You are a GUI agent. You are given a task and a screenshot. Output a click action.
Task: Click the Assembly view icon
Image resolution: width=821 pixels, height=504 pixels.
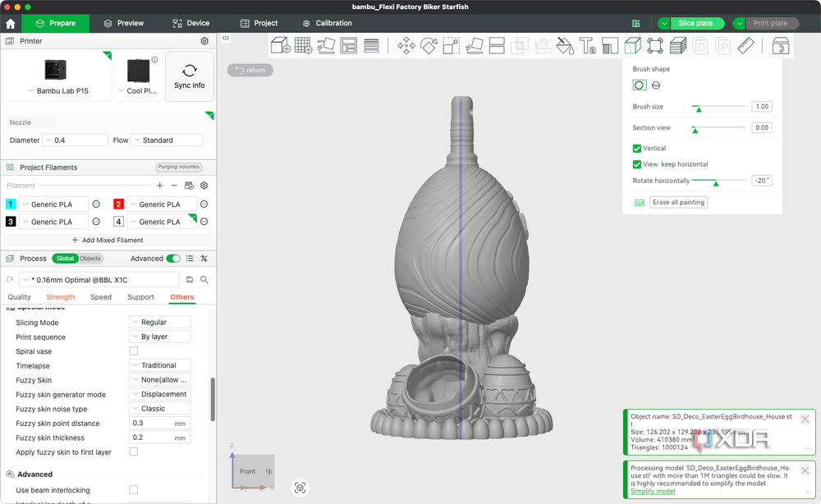[x=780, y=45]
